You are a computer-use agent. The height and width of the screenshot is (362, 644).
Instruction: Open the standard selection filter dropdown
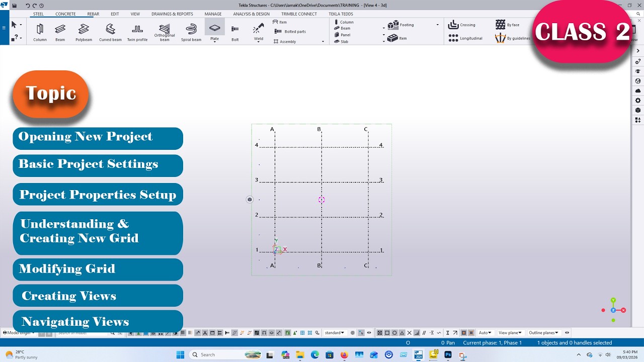point(335,333)
